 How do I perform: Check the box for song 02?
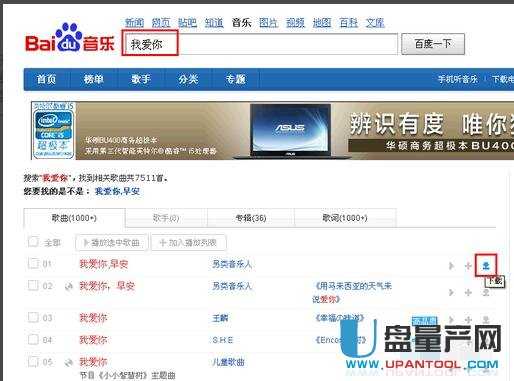[33, 285]
